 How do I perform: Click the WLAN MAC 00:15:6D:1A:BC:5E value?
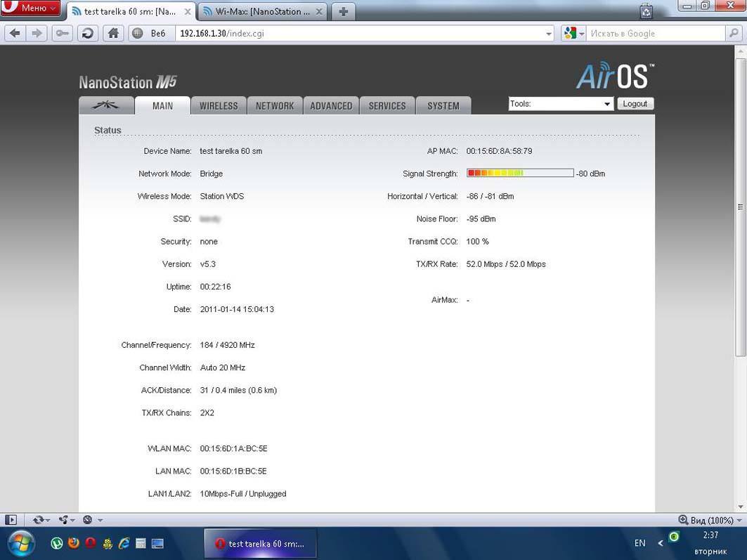coord(233,448)
